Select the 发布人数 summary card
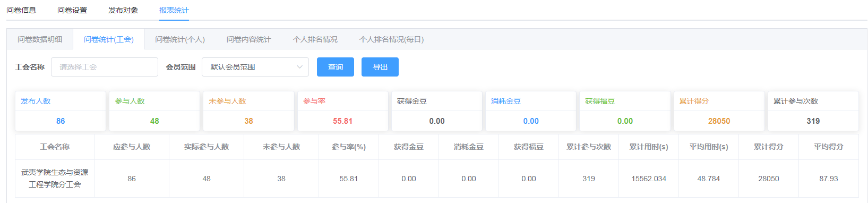 click(61, 111)
